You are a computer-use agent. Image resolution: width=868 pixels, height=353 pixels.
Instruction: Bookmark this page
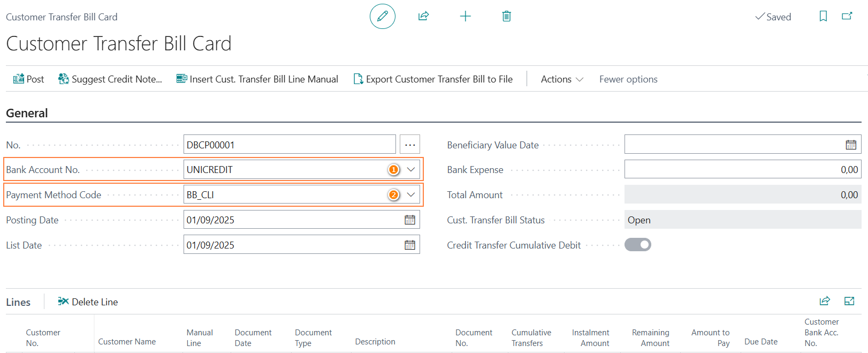pyautogui.click(x=823, y=16)
